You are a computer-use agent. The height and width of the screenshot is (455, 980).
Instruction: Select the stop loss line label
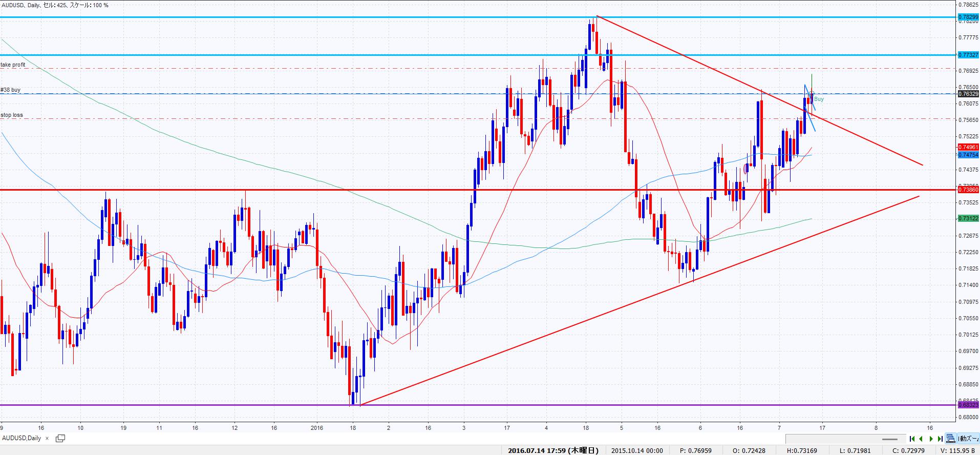(x=12, y=115)
